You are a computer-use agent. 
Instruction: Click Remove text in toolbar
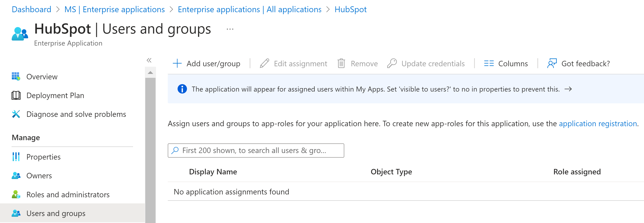tap(364, 64)
